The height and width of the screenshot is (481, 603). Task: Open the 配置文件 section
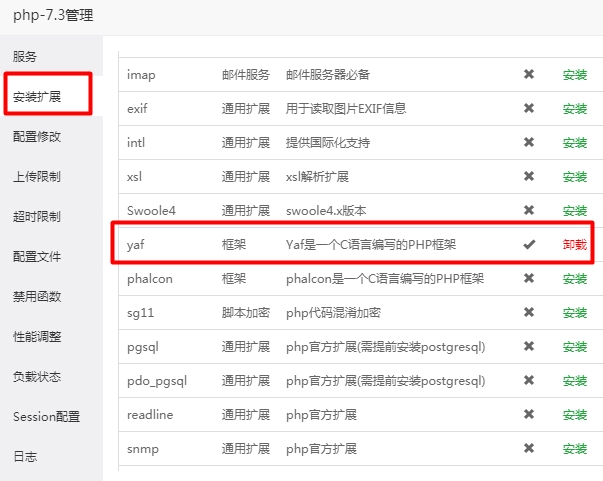click(37, 256)
